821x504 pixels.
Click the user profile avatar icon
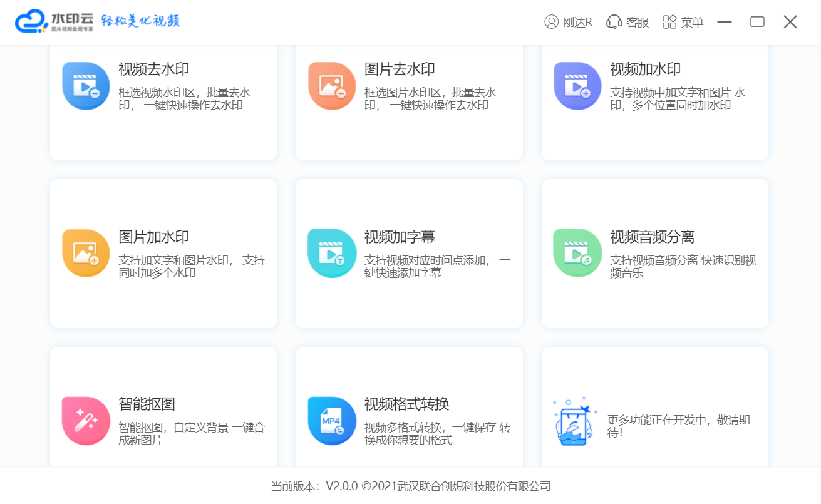tap(550, 21)
